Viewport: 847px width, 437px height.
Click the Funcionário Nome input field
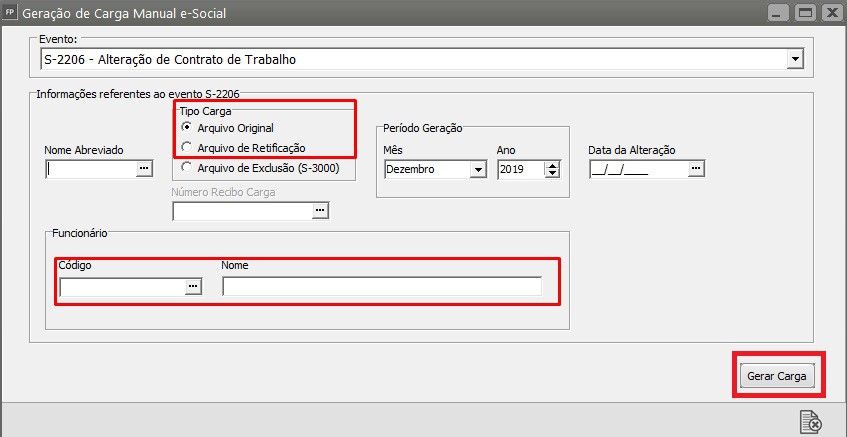[x=382, y=287]
